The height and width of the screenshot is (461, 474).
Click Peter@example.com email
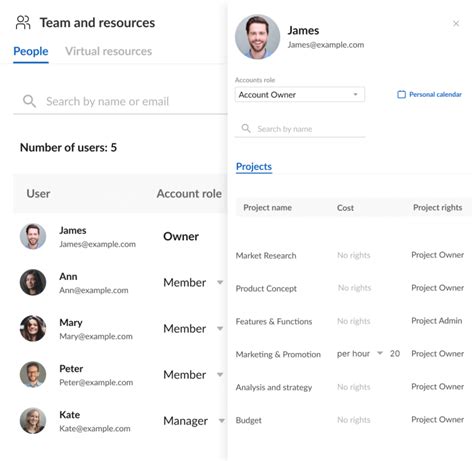click(96, 382)
